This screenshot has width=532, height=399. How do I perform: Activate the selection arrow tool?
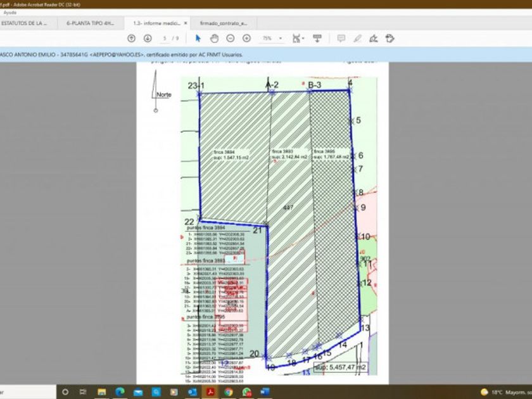point(198,39)
